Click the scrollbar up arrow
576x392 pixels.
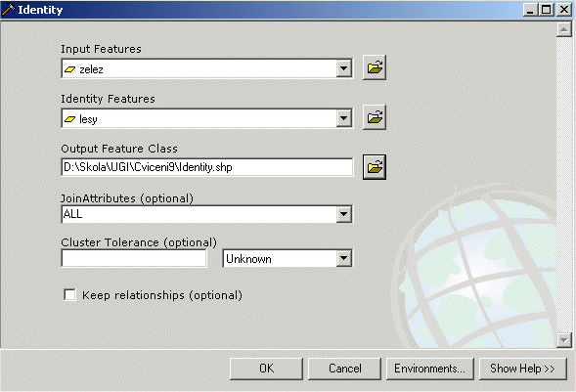[x=564, y=29]
